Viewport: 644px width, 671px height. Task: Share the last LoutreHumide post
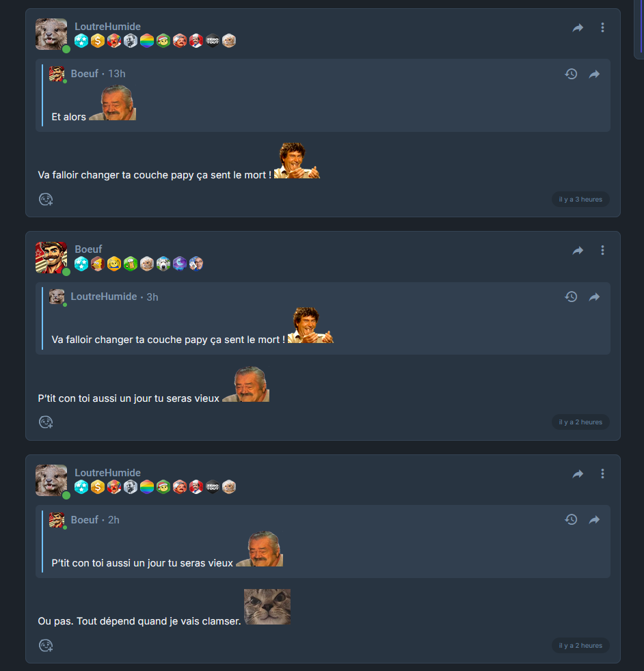coord(578,474)
